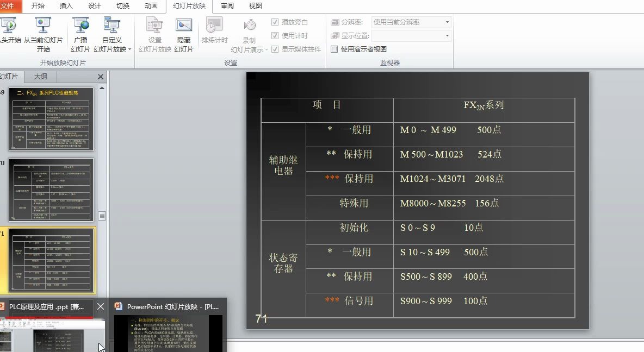The height and width of the screenshot is (352, 644).
Task: Open the 视图 ribbon tab
Action: pos(256,6)
